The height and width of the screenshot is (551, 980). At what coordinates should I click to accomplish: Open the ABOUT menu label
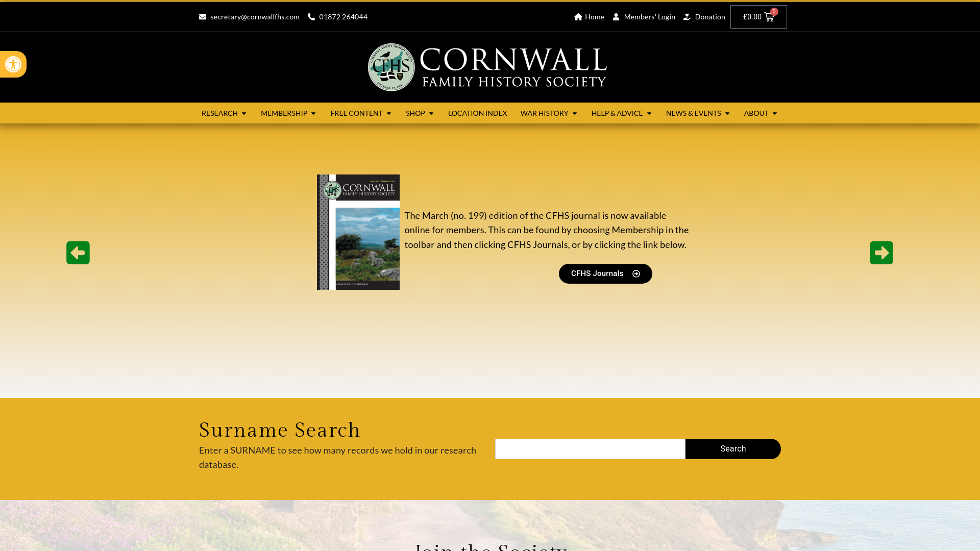(756, 113)
